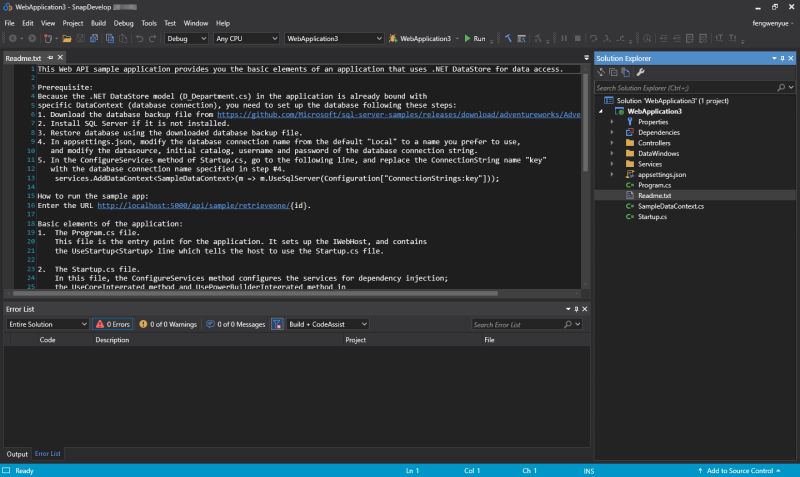
Task: Click the New Project toolbar icon
Action: click(48, 38)
